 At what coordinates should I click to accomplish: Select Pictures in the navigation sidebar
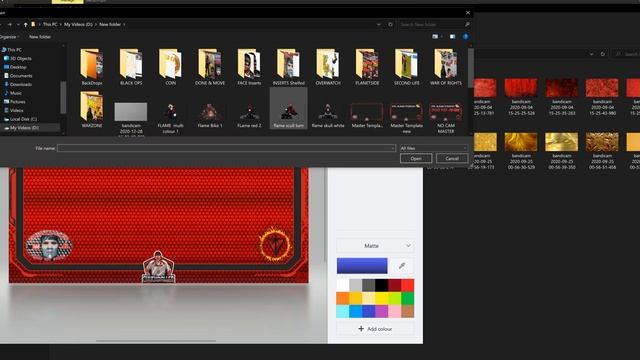[15, 102]
